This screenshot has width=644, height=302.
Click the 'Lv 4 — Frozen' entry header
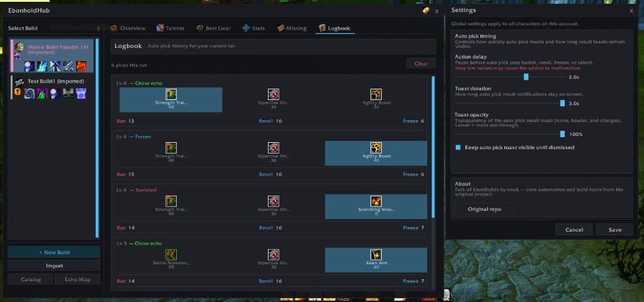click(x=133, y=137)
